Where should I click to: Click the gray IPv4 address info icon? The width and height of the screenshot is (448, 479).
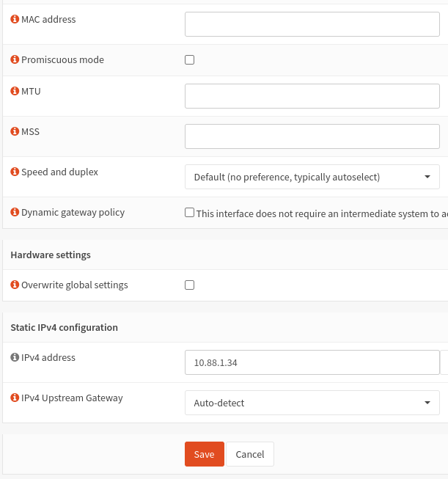[15, 357]
